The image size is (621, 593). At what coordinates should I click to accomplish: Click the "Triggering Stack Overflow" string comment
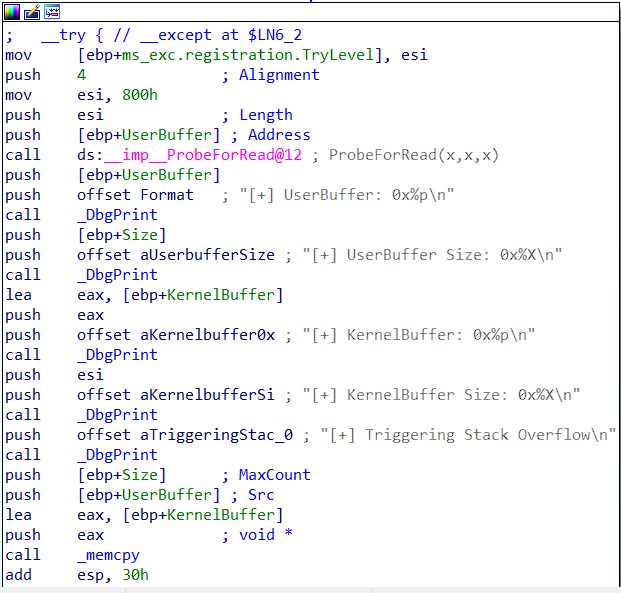[x=468, y=435]
